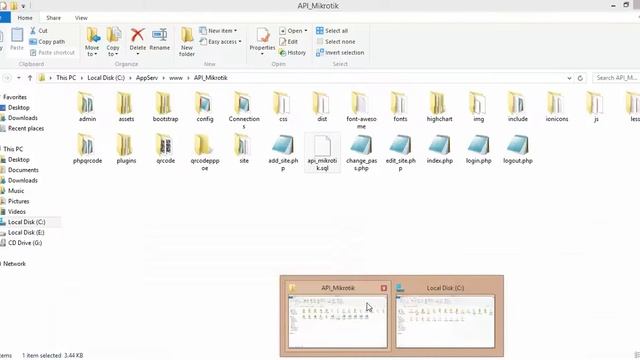Image resolution: width=640 pixels, height=360 pixels.
Task: Expand the Move to dropdown
Action: click(x=92, y=51)
